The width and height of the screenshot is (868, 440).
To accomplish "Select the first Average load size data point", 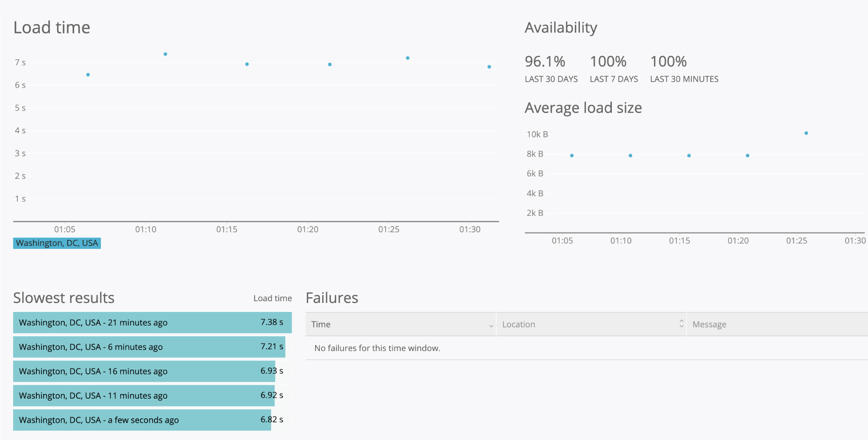I will [x=572, y=155].
